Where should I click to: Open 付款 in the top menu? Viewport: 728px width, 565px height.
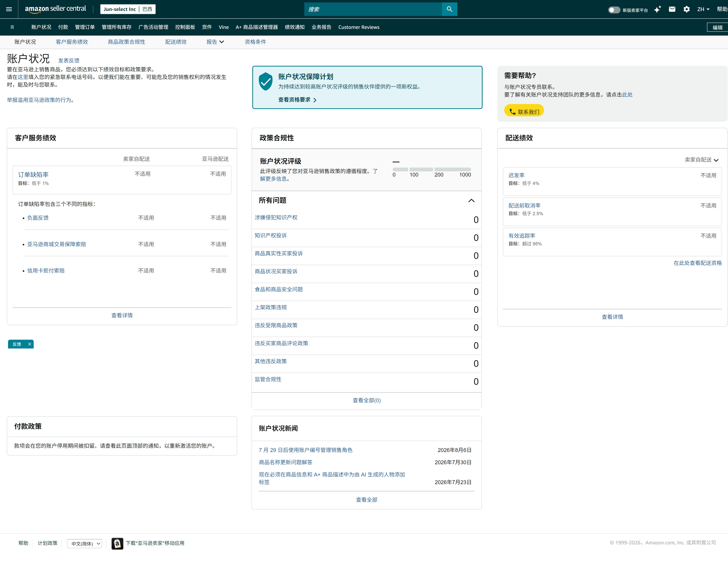[63, 27]
